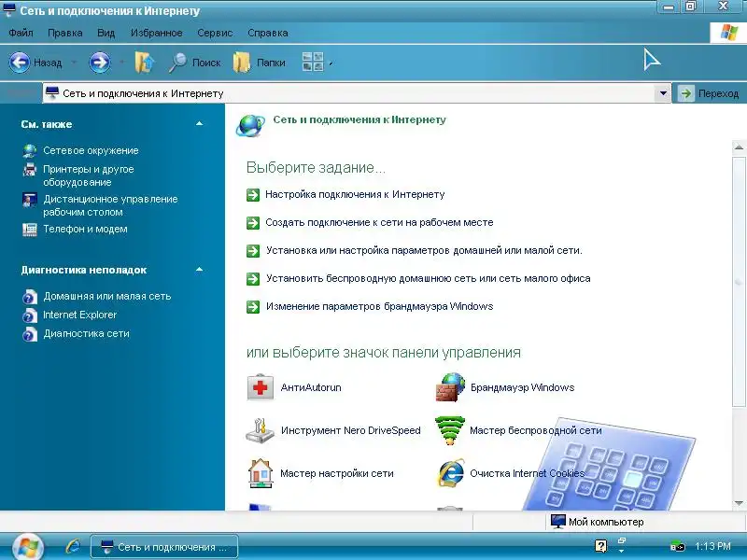Viewport: 747px width, 560px height.
Task: Open the Вид menu
Action: pos(106,33)
